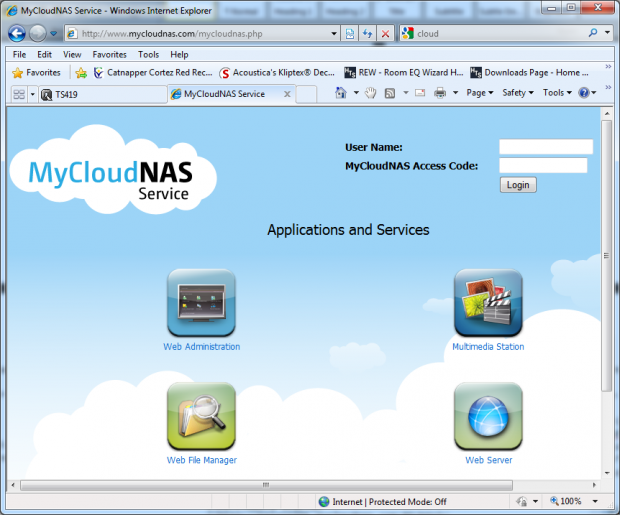The width and height of the screenshot is (620, 515).
Task: Open the Web Server link
Action: [489, 460]
